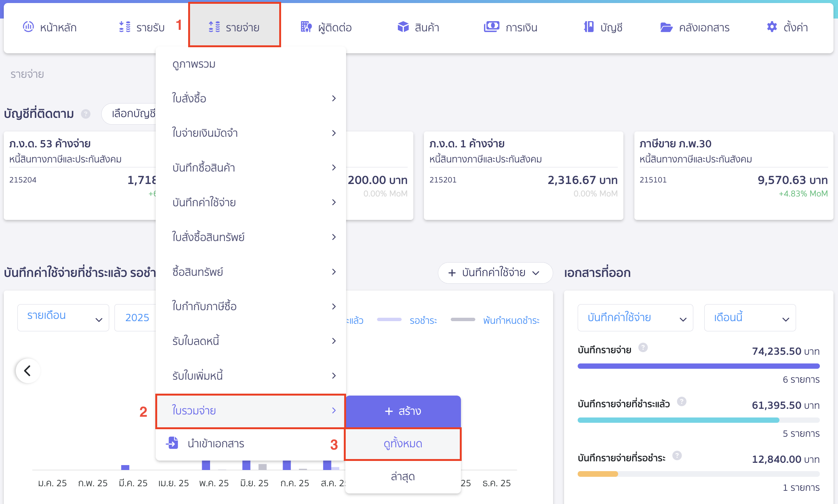The width and height of the screenshot is (838, 504).
Task: Open the ภ.ง.ด. 53 ค้างจ่าย card
Action: click(80, 175)
